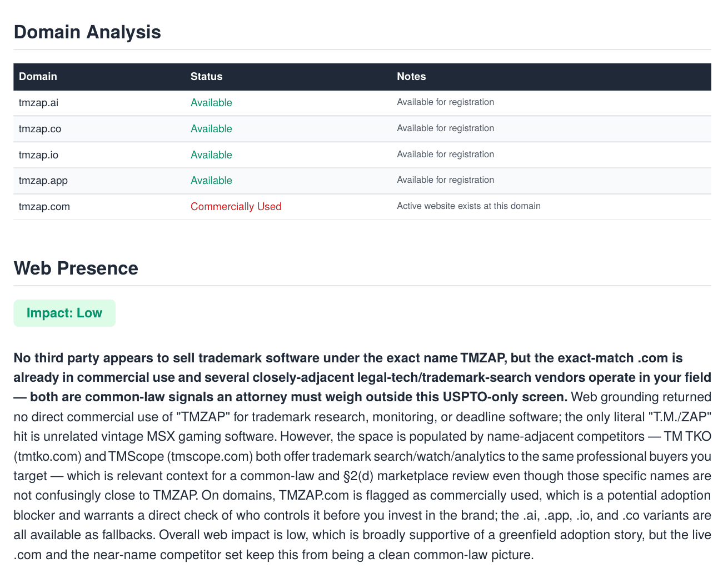Click Available status in tmzap.app row
This screenshot has width=728, height=578.
tap(211, 181)
